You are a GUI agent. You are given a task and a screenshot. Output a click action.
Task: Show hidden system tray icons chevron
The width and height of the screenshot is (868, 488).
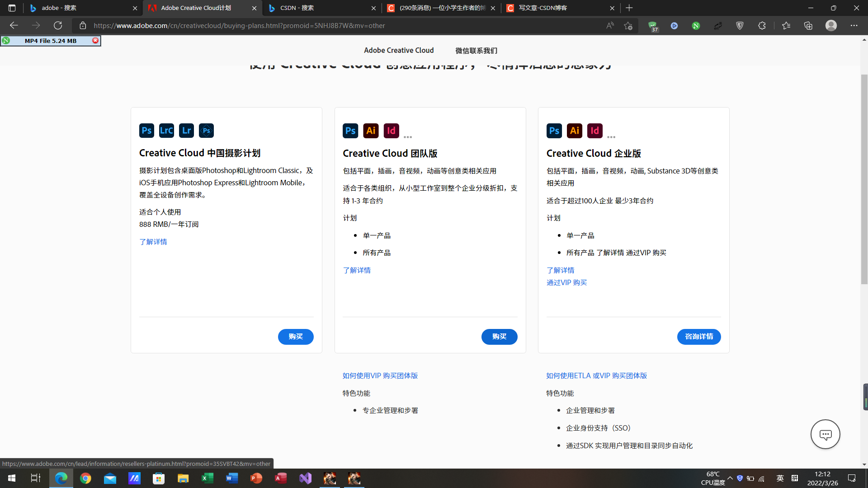point(730,478)
